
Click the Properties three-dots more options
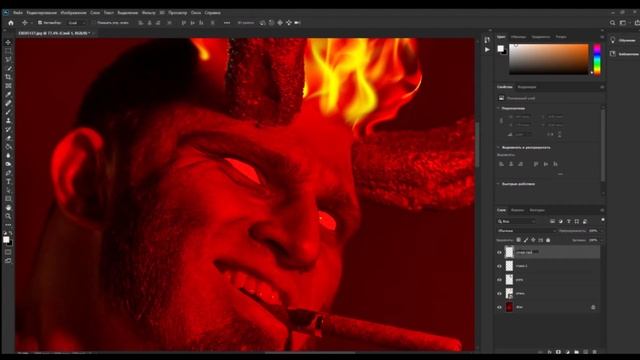tap(560, 174)
